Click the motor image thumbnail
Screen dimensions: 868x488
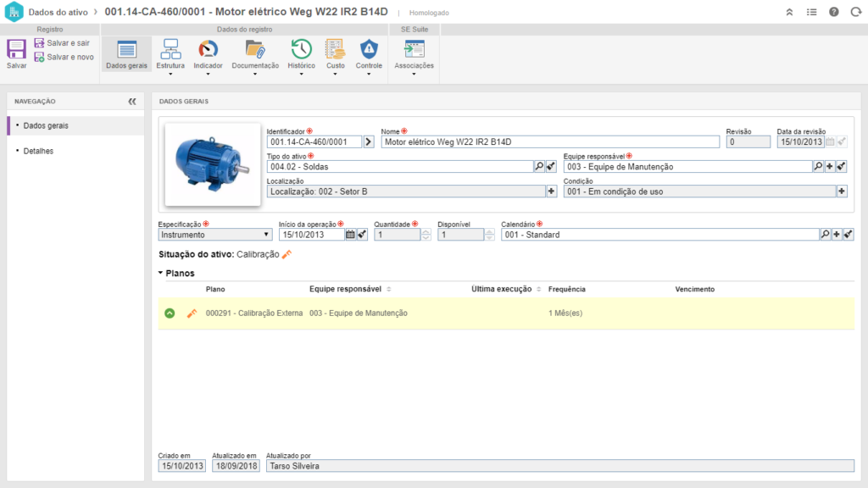click(213, 164)
